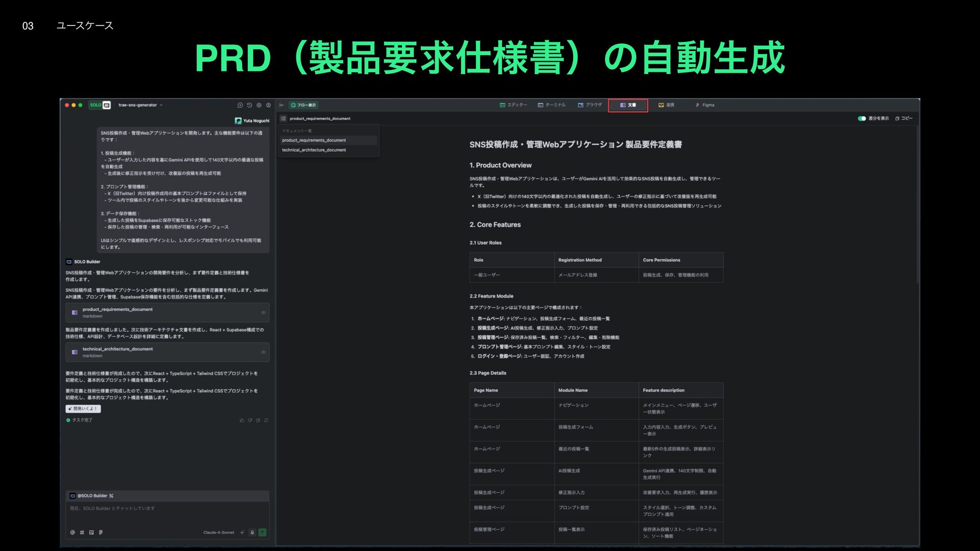Toggle preview eye on product_requirements_document card
The width and height of the screenshot is (980, 551).
263,313
